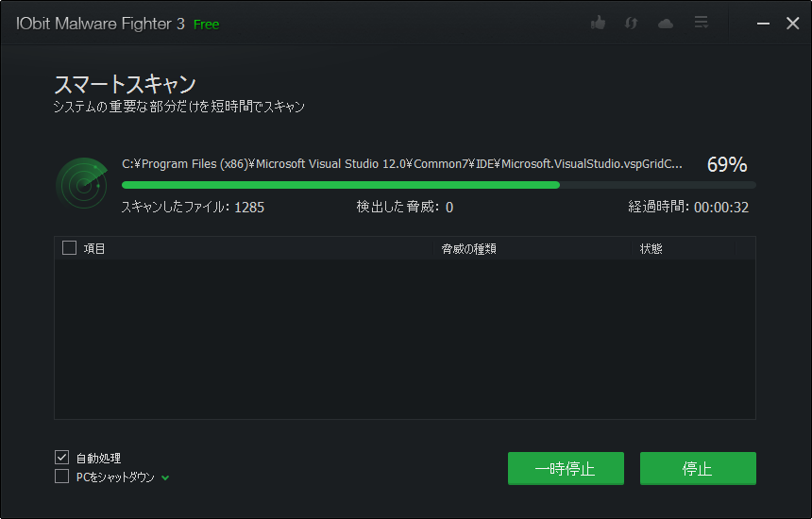Click the IObit Malware Fighter 3 title
This screenshot has height=519, width=812.
pyautogui.click(x=100, y=24)
